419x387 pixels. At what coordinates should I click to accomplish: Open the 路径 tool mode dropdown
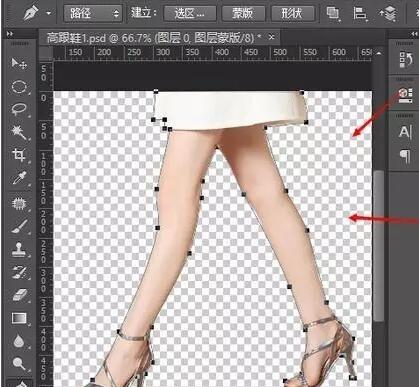(93, 13)
